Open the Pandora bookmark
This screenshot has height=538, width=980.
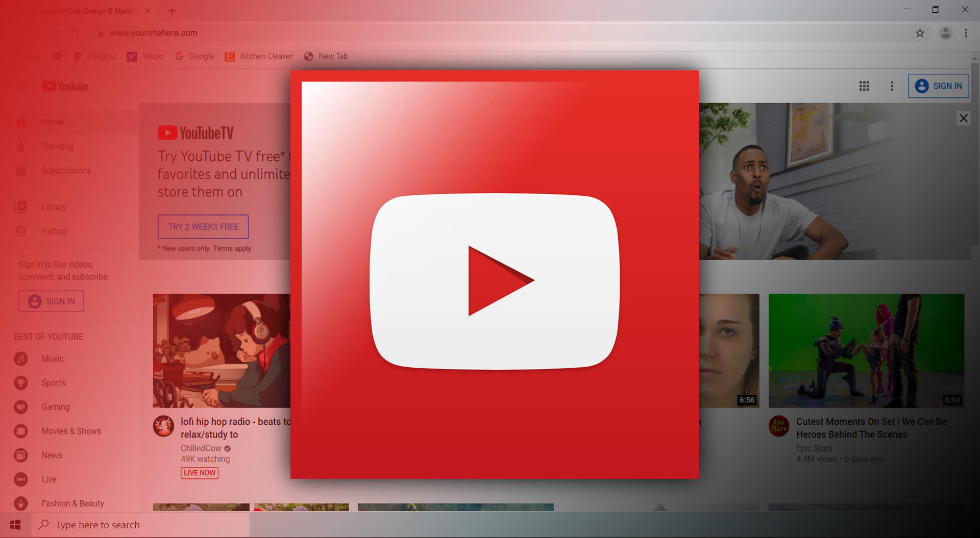coord(95,56)
